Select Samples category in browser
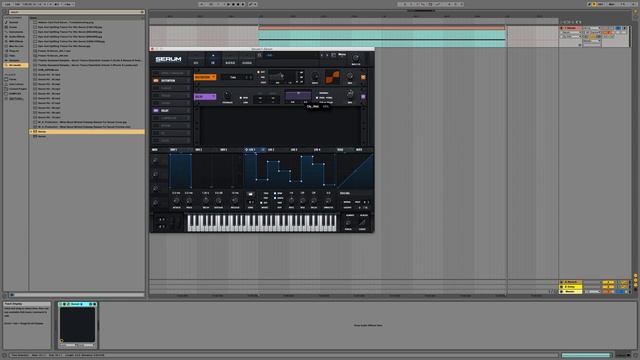The height and width of the screenshot is (360, 640). [x=14, y=60]
